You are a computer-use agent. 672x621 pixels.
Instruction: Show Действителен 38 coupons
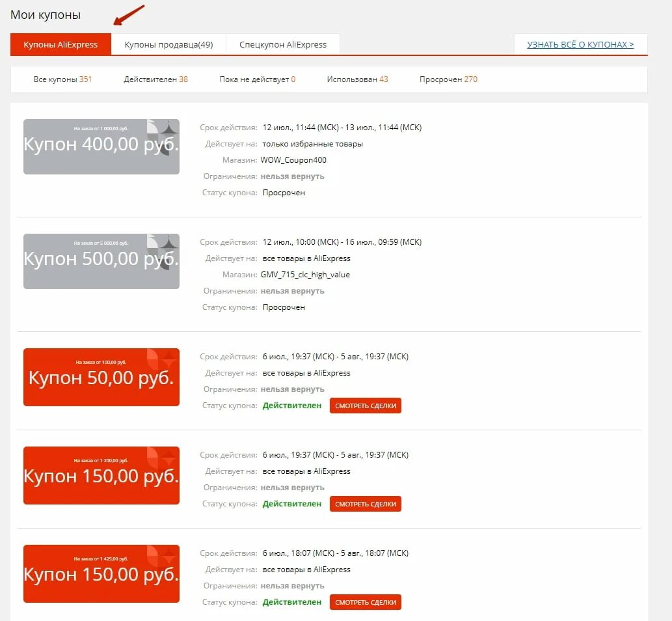tap(155, 79)
